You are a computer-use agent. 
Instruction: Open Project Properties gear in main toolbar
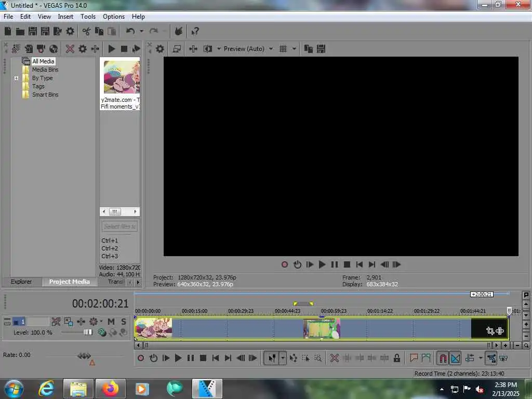[70, 31]
